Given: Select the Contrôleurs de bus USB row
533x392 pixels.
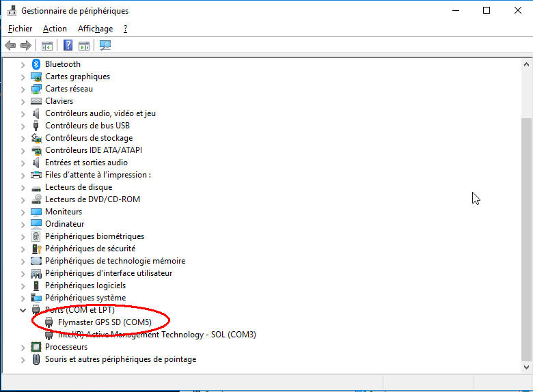Looking at the screenshot, I should pos(87,126).
